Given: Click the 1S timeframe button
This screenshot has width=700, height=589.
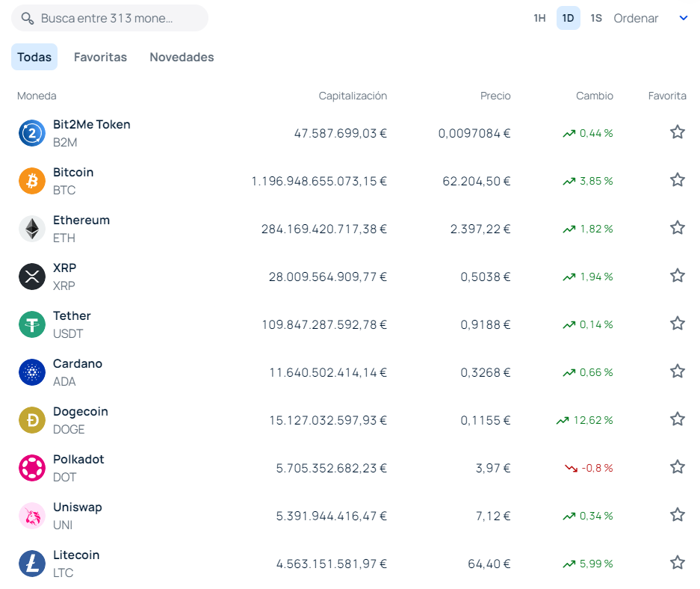Looking at the screenshot, I should coord(595,18).
